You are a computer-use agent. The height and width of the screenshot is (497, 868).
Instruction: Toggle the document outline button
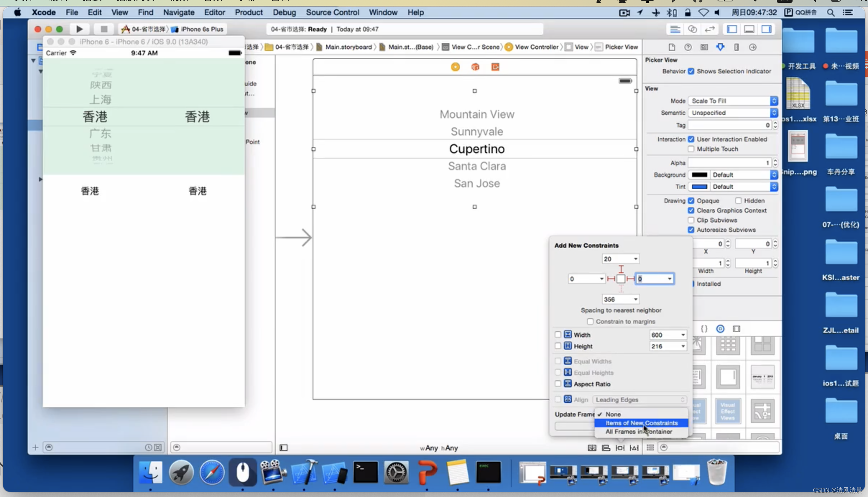(283, 448)
